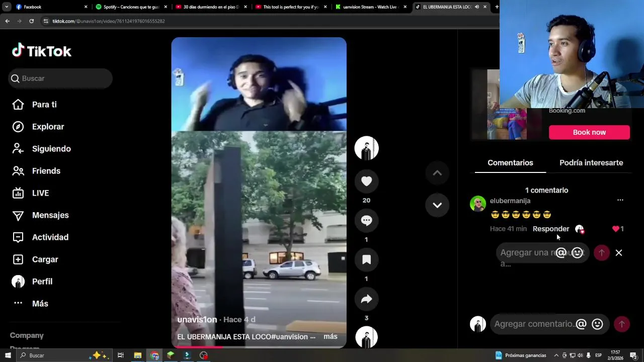Open the three-dot menu on eluberman­ija's comment

point(620,200)
